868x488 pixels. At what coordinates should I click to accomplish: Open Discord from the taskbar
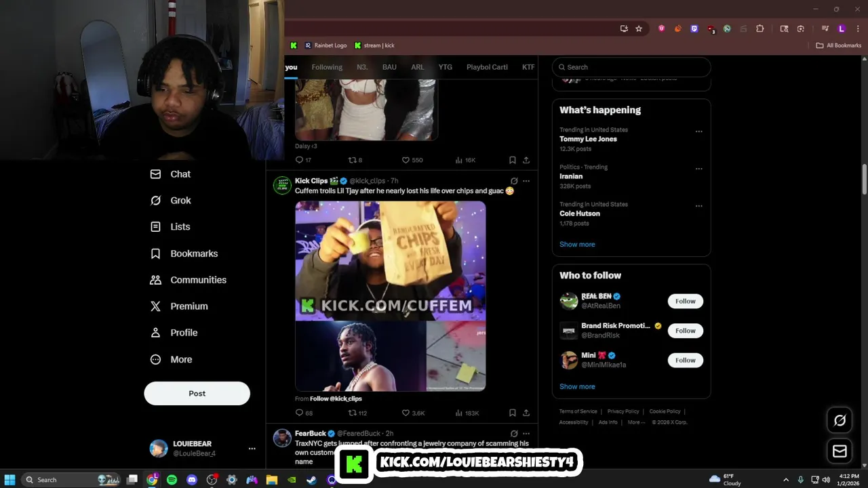pos(192,480)
